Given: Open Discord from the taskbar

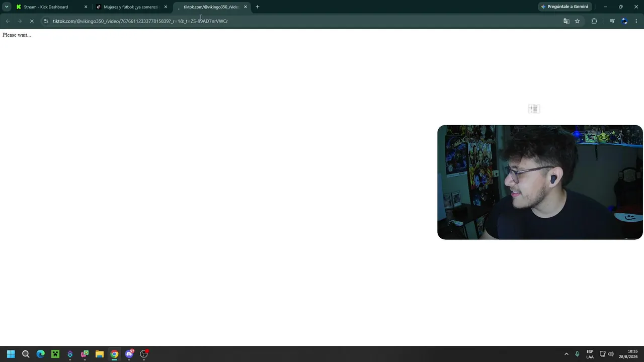Looking at the screenshot, I should coord(129,354).
